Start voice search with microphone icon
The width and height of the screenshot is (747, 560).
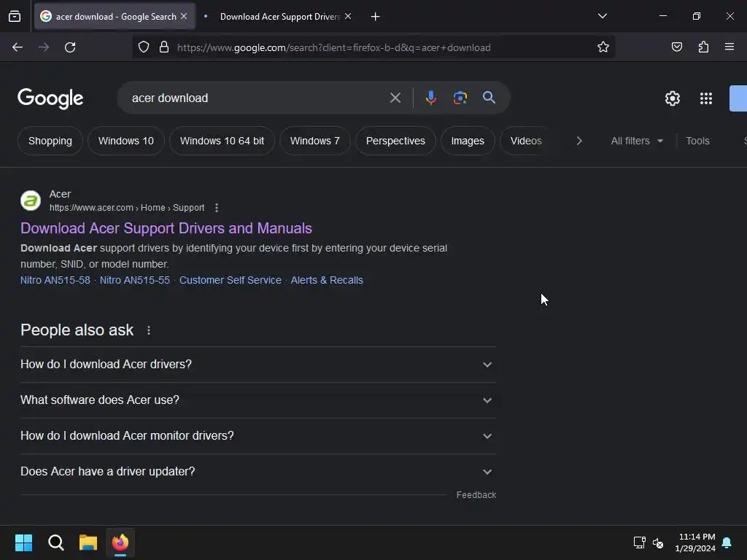(x=431, y=98)
